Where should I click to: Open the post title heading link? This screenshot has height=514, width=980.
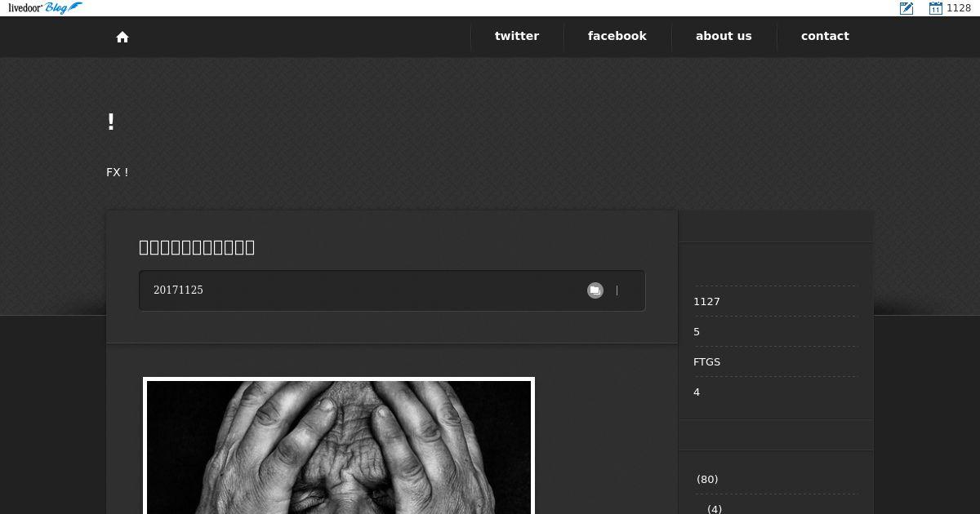[x=197, y=247]
